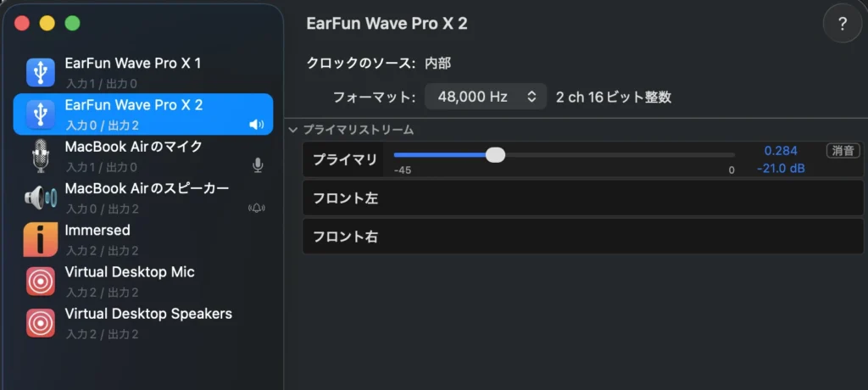Image resolution: width=868 pixels, height=390 pixels.
Task: Click the プライマリ volume slider thumb
Action: coord(495,155)
